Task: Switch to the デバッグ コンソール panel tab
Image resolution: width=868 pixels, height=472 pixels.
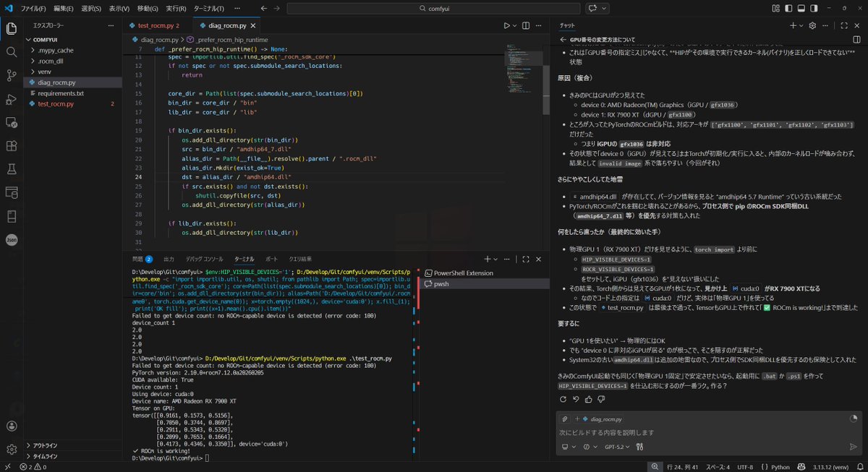Action: [204, 259]
